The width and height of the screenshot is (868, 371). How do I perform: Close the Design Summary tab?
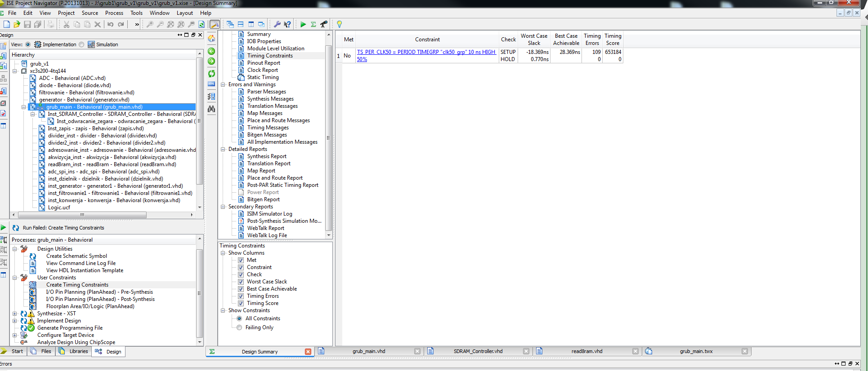[308, 352]
